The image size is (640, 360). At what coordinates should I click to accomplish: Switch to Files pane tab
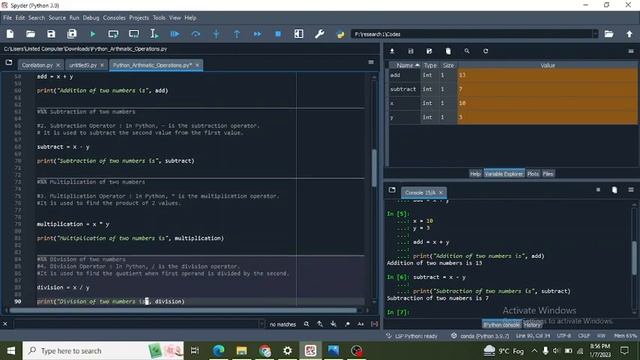(548, 174)
